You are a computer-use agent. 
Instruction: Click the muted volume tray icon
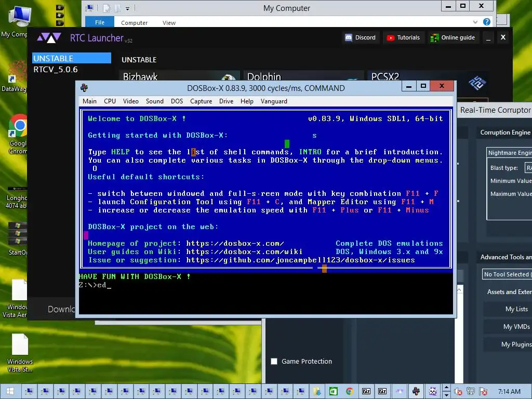458,392
